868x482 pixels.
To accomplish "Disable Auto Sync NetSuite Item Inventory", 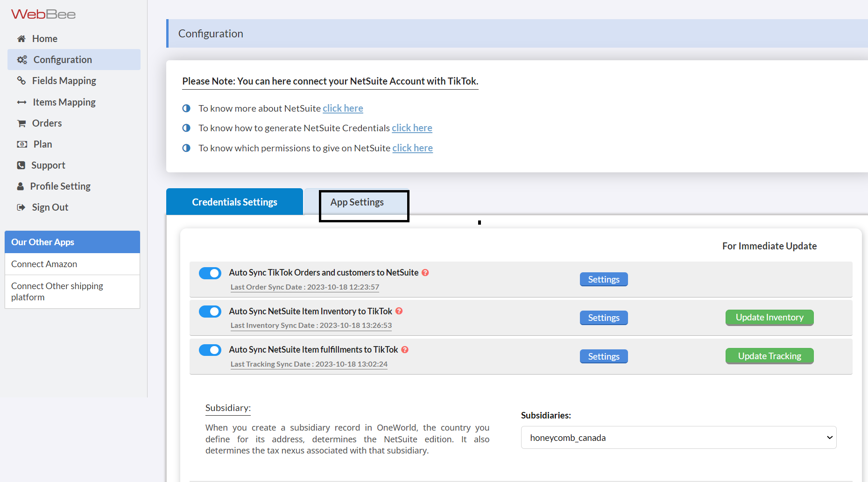I will tap(210, 312).
